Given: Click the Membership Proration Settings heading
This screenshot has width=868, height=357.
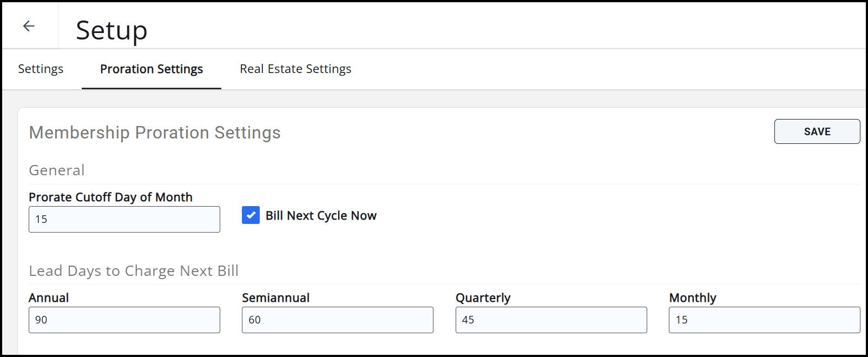Looking at the screenshot, I should [x=155, y=133].
